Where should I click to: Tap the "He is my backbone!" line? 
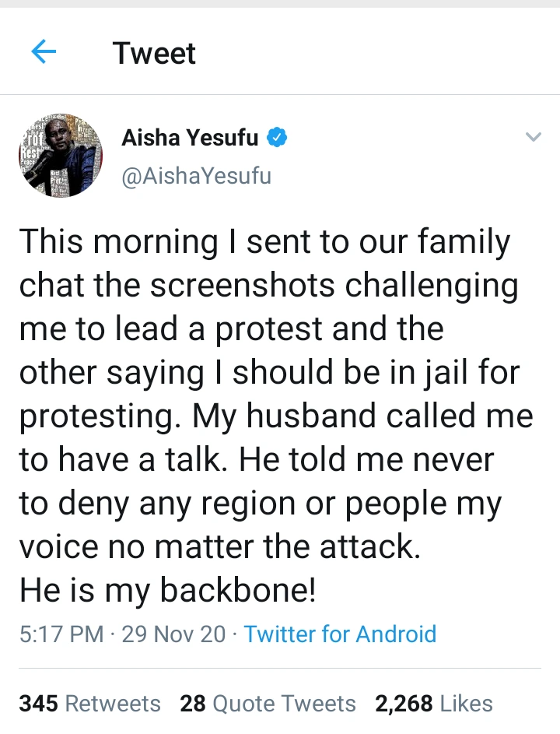point(168,590)
